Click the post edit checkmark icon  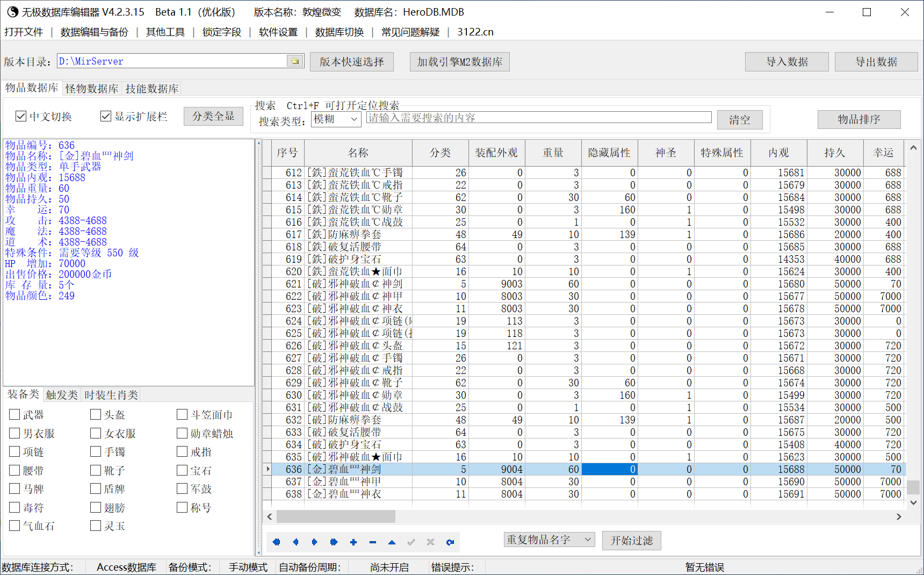pyautogui.click(x=411, y=542)
